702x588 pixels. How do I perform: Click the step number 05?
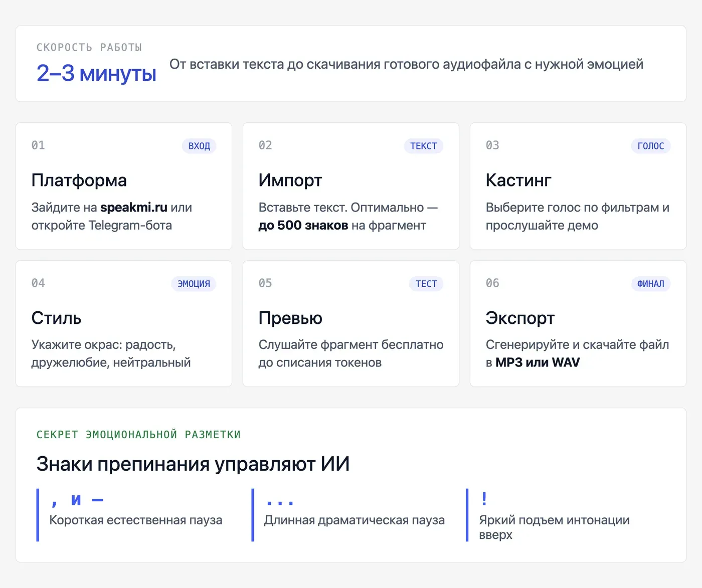click(265, 283)
